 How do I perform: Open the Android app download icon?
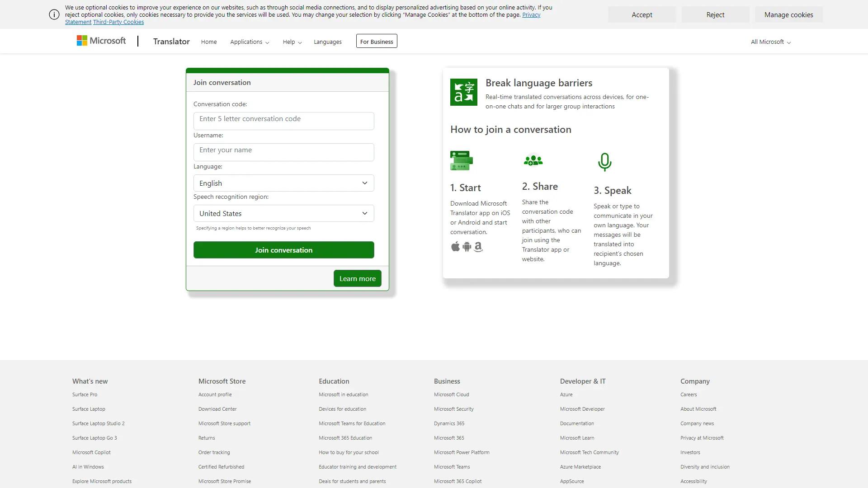coord(467,247)
